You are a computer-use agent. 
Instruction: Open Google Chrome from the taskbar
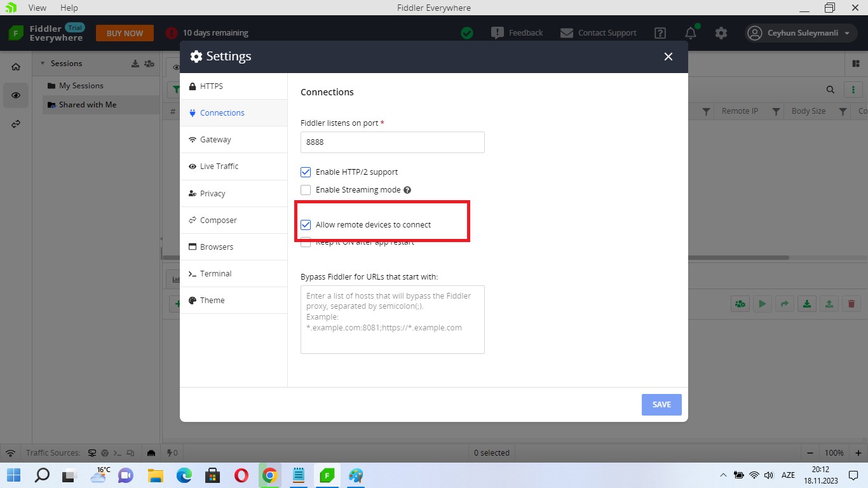269,475
